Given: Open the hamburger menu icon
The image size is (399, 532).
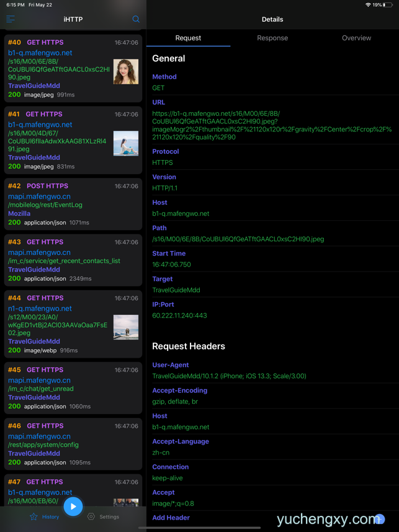Looking at the screenshot, I should point(11,19).
